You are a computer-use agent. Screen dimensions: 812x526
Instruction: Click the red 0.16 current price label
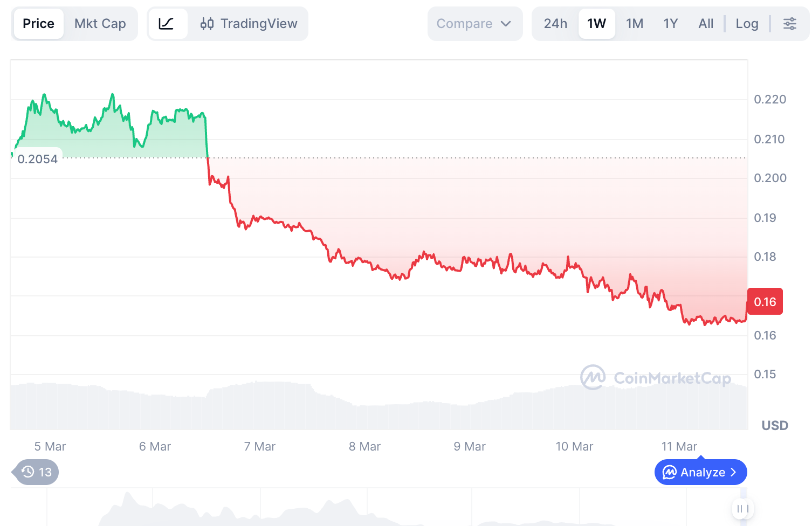point(765,302)
